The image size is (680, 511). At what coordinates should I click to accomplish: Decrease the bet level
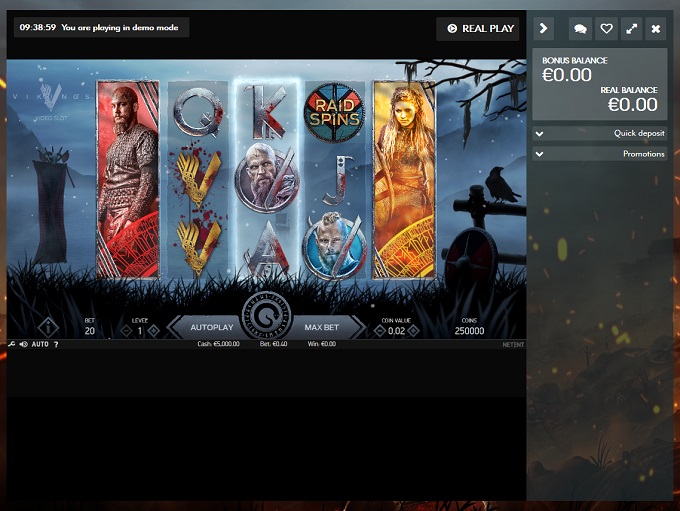click(126, 331)
